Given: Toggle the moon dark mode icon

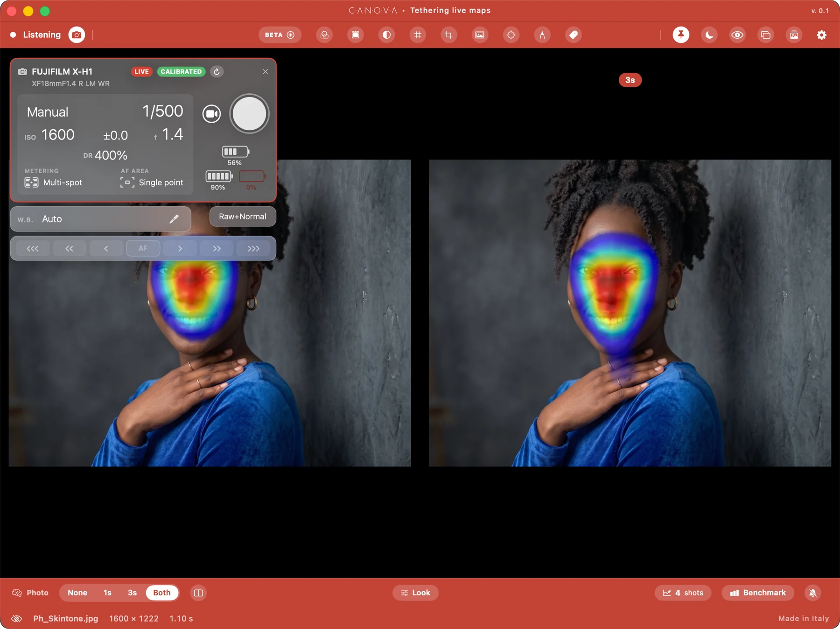Looking at the screenshot, I should tap(709, 35).
